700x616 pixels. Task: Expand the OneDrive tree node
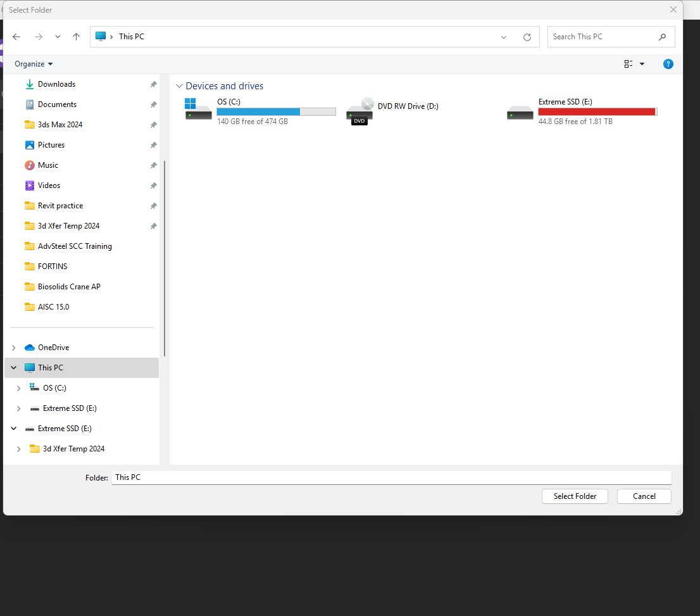pos(13,348)
